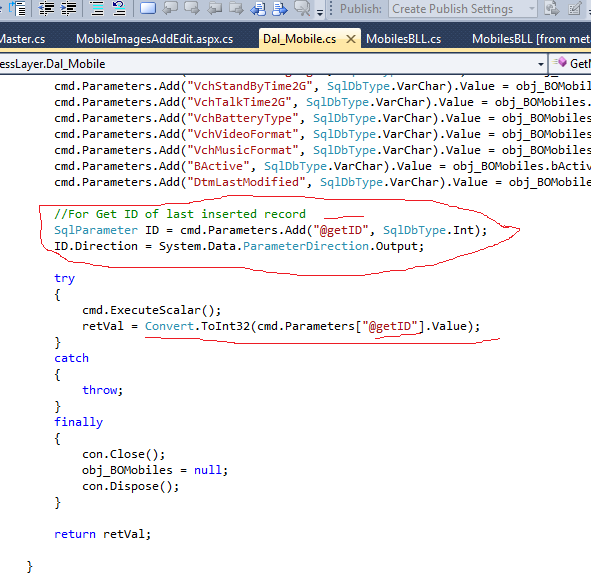
Task: Jump to next bookmark in folder
Action: 236,8
